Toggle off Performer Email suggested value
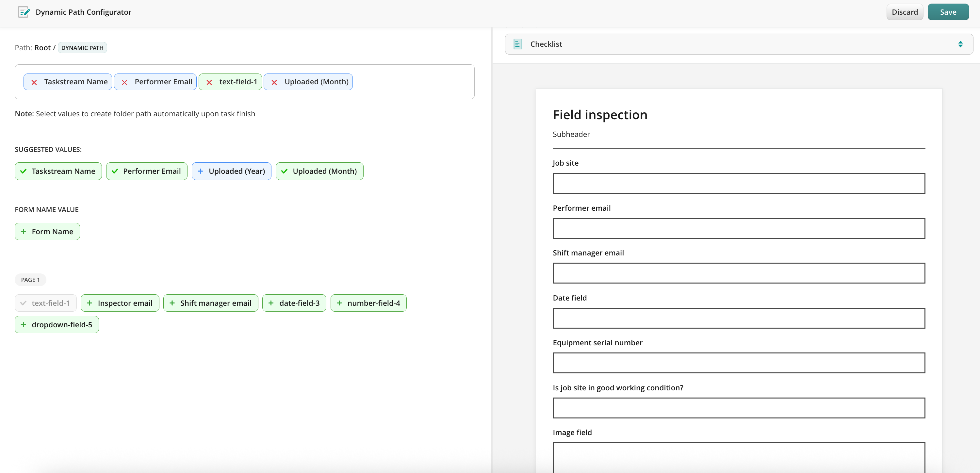The width and height of the screenshot is (980, 473). (146, 171)
